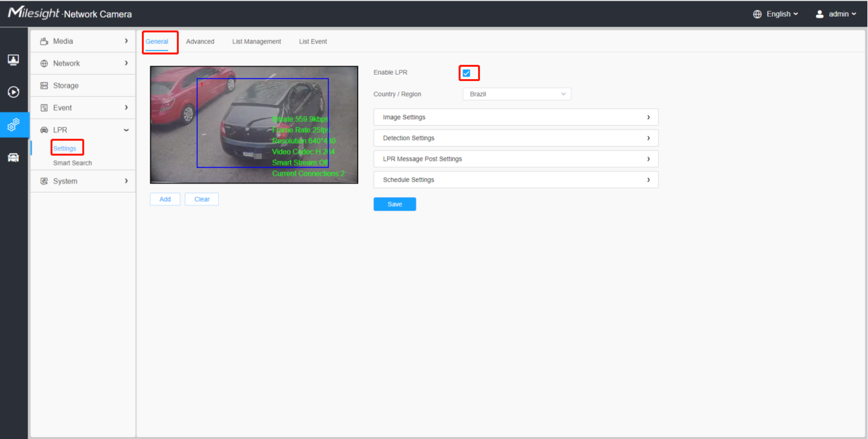
Task: Switch to the List Management tab
Action: [x=257, y=42]
